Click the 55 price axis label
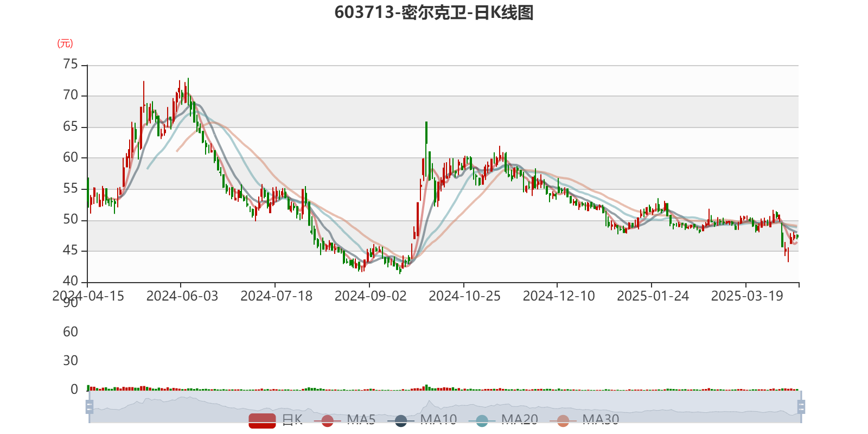Image resolution: width=868 pixels, height=434 pixels. (x=71, y=189)
